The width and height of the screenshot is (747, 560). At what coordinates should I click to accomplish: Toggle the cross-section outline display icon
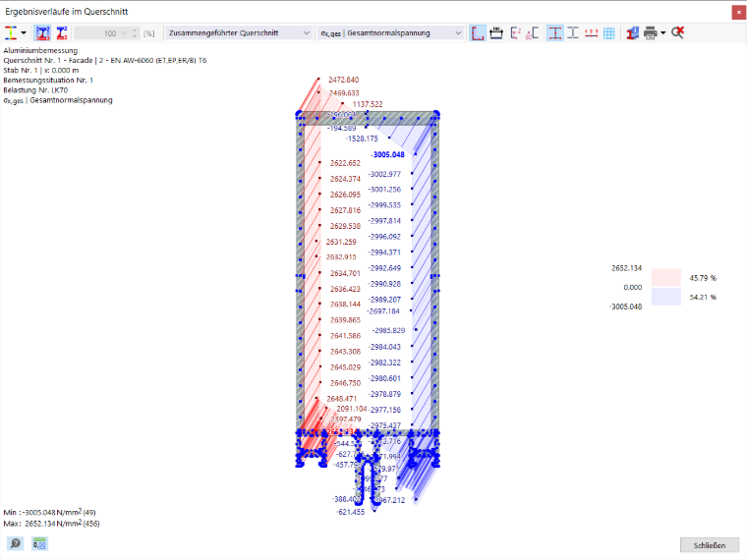478,32
